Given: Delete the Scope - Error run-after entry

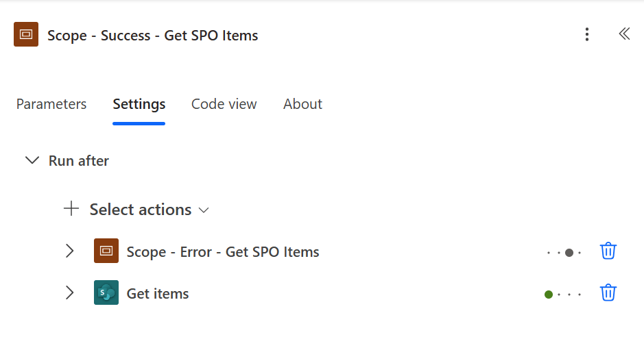Looking at the screenshot, I should pyautogui.click(x=608, y=251).
